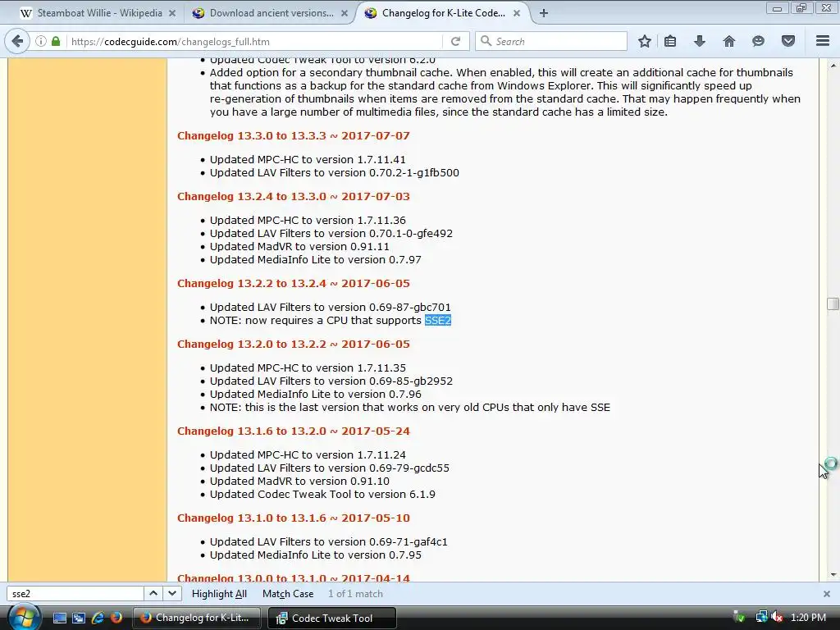The height and width of the screenshot is (630, 840).
Task: Close the Steamboat Willie tab
Action: (172, 13)
